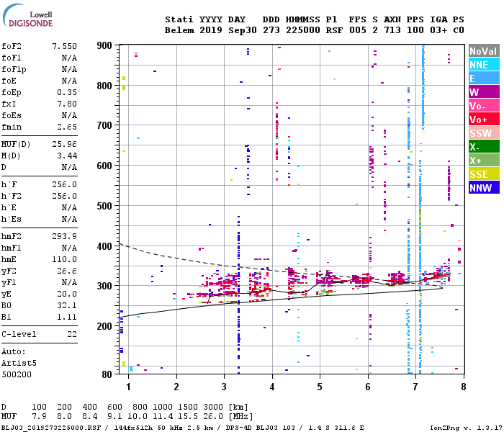Select the NNE cyan legend swatch

pos(484,65)
